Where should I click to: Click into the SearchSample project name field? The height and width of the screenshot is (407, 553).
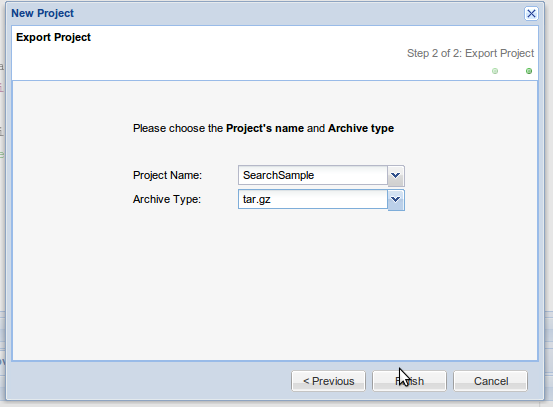(x=313, y=175)
